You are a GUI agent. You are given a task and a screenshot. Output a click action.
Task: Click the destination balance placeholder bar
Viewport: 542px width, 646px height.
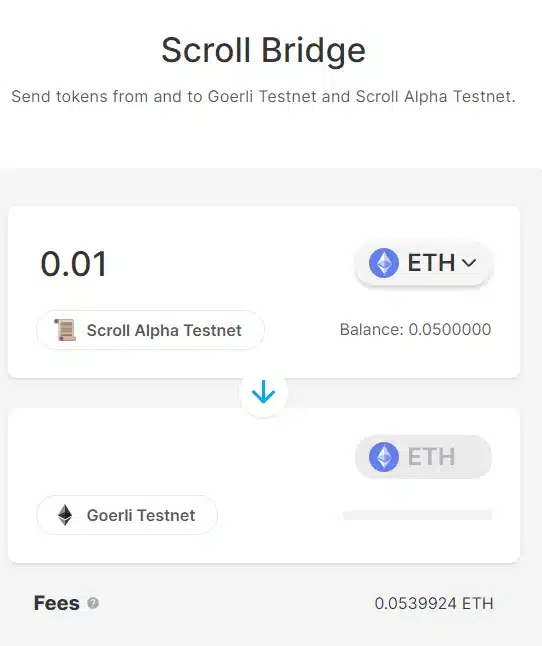point(417,515)
